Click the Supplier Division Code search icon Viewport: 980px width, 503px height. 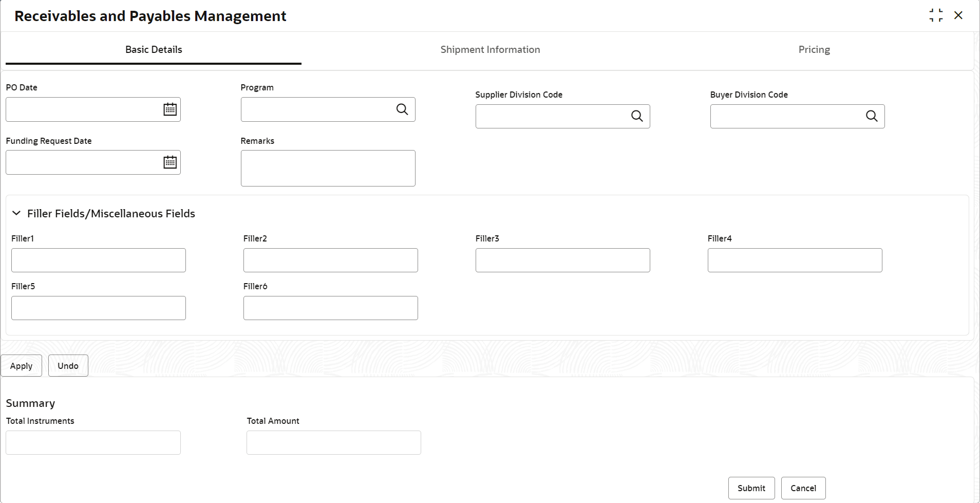[637, 116]
